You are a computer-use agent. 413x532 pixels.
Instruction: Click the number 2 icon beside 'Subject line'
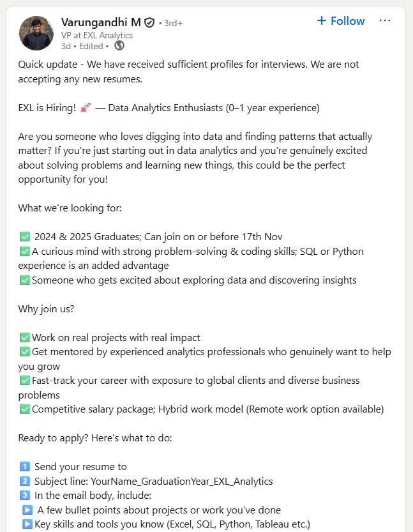coord(25,481)
